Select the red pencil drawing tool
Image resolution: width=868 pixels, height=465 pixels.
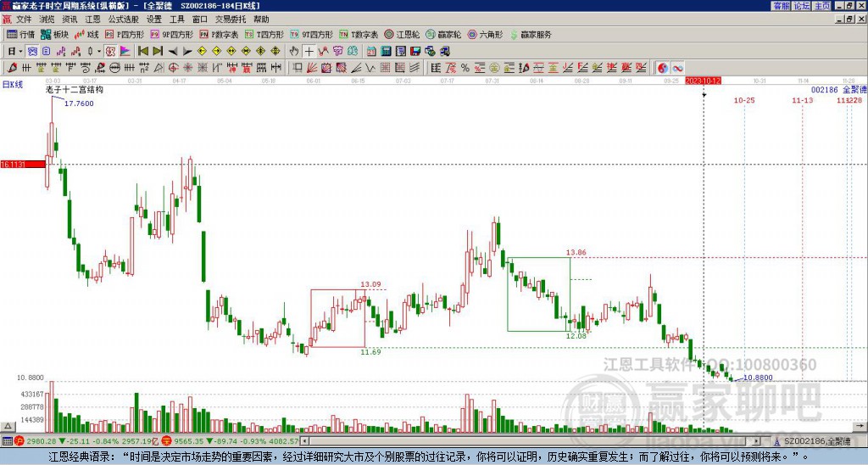(12, 68)
